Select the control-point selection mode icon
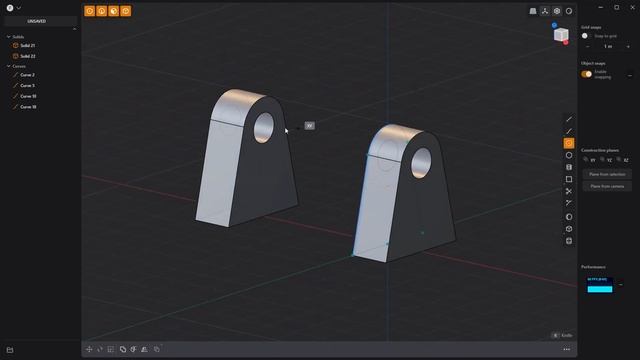640x360 pixels. coord(89,11)
